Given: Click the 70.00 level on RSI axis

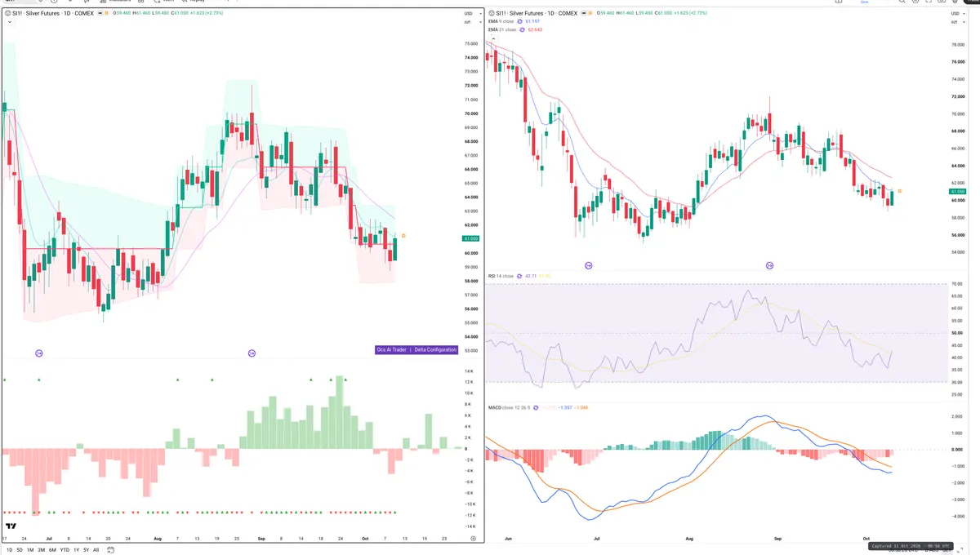Looking at the screenshot, I should pos(957,284).
